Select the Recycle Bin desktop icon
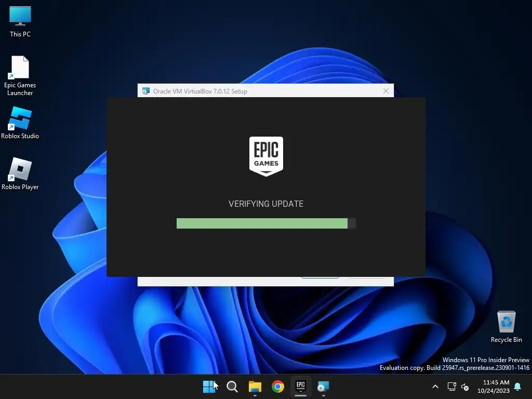 click(x=506, y=327)
